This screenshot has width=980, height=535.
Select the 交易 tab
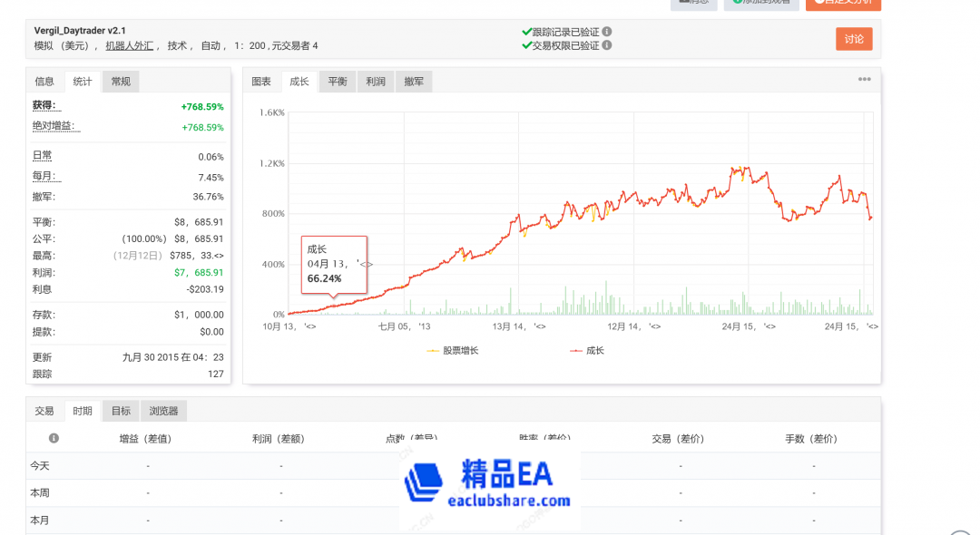coord(44,411)
